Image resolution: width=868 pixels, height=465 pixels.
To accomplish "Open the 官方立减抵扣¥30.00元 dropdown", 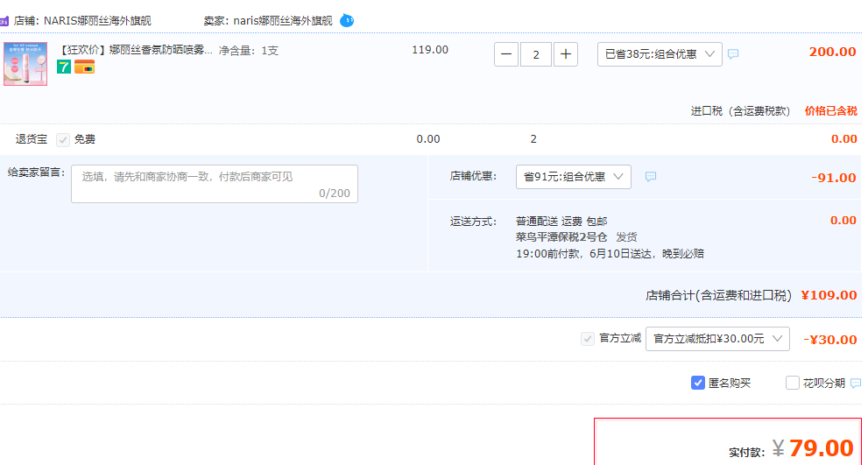I will [717, 339].
